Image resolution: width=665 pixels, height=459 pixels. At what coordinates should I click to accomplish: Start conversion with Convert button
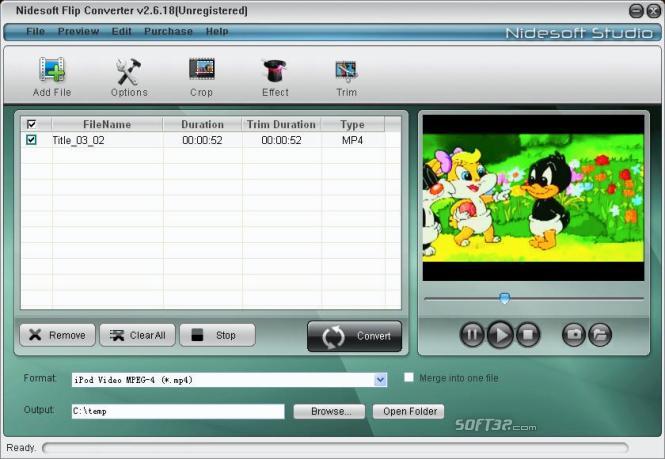pyautogui.click(x=355, y=336)
